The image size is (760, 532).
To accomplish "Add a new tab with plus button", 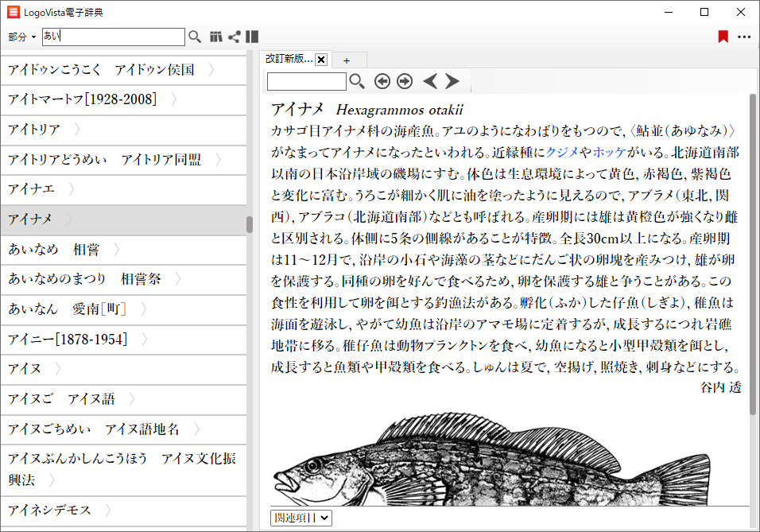I will click(347, 60).
